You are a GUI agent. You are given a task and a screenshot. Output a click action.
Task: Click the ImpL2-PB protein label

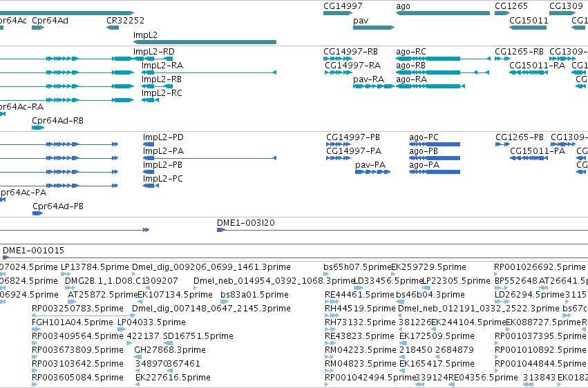pos(163,165)
